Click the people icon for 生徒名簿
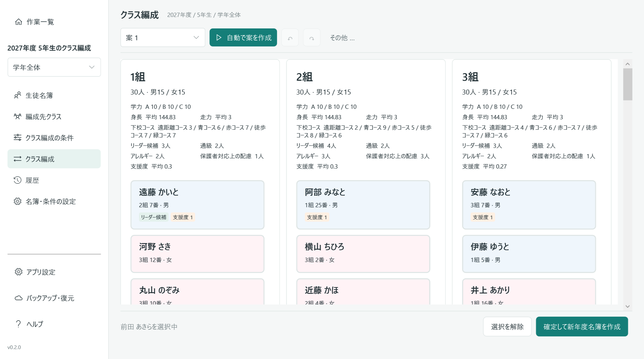Viewport: 644px width, 359px height. (x=18, y=95)
